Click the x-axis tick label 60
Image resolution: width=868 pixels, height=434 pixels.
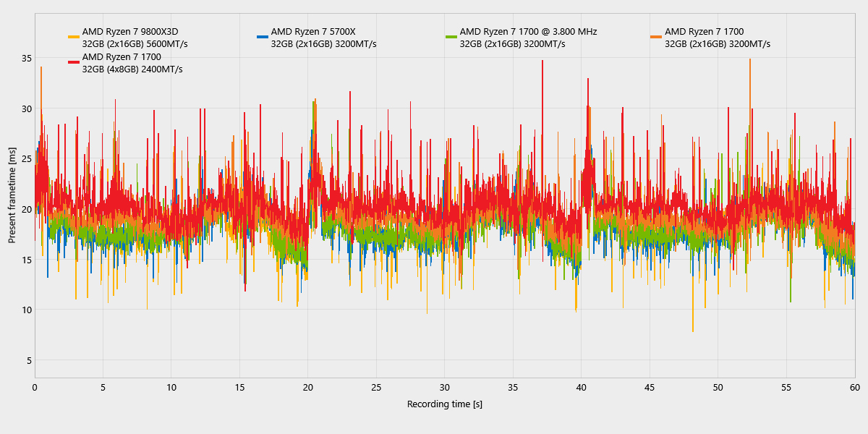pyautogui.click(x=855, y=387)
